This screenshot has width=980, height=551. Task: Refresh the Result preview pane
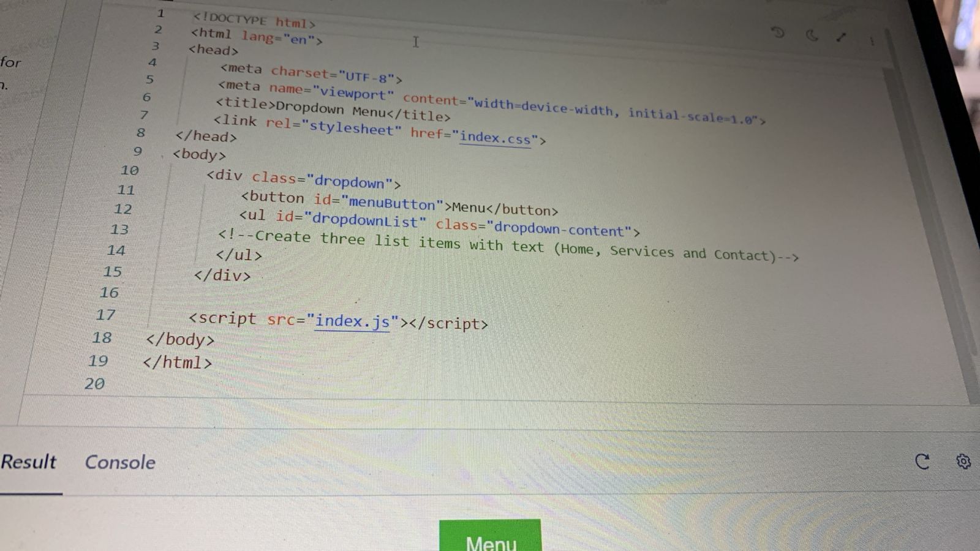click(x=922, y=461)
